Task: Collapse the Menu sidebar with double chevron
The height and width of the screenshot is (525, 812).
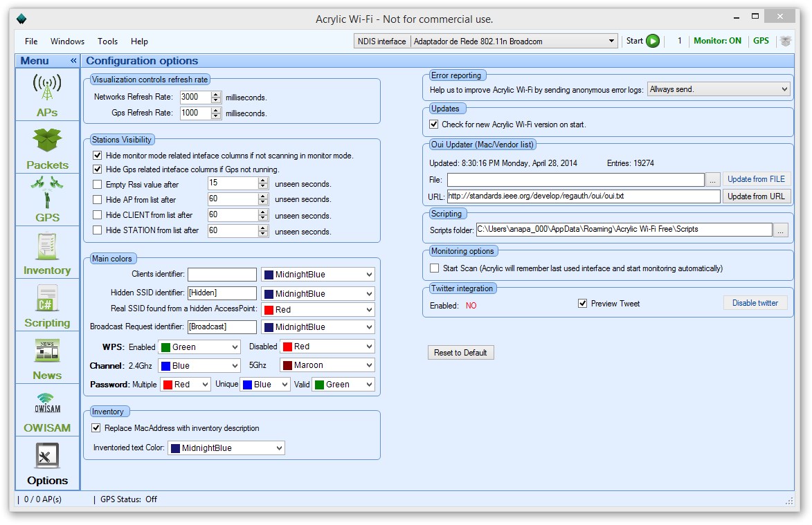Action: point(73,60)
